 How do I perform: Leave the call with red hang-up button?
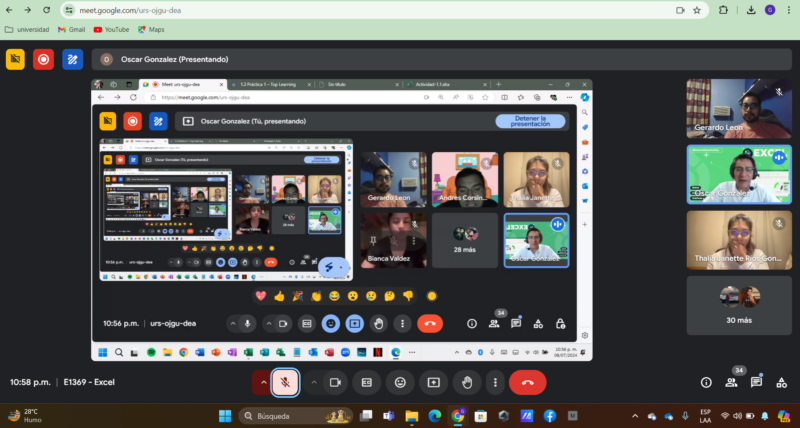(528, 383)
